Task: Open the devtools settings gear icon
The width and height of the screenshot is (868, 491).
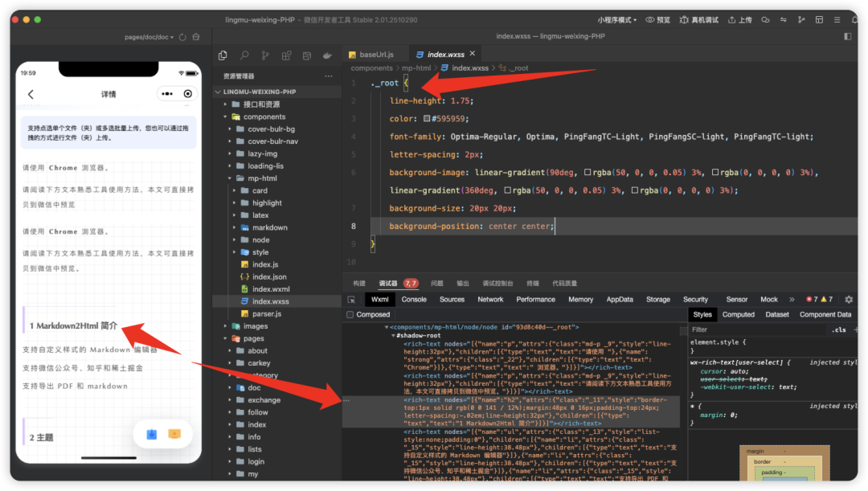Action: click(x=849, y=300)
